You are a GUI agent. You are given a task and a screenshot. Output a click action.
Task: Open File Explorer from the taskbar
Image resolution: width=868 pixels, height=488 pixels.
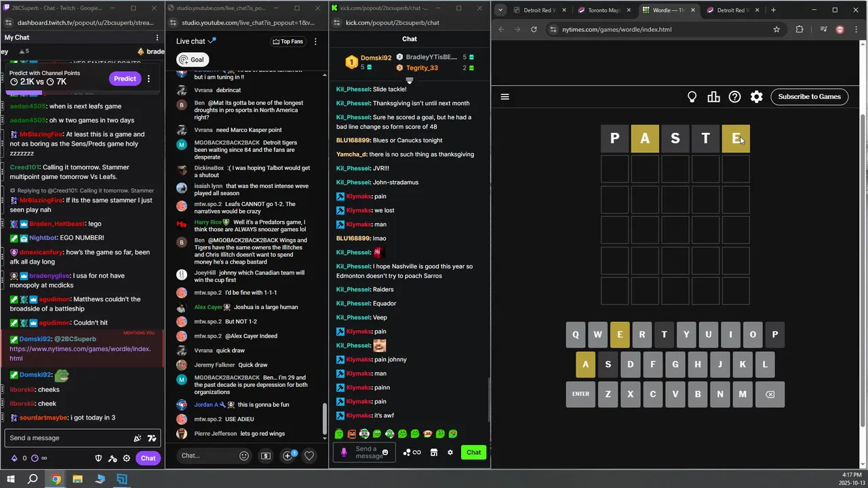pyautogui.click(x=77, y=479)
